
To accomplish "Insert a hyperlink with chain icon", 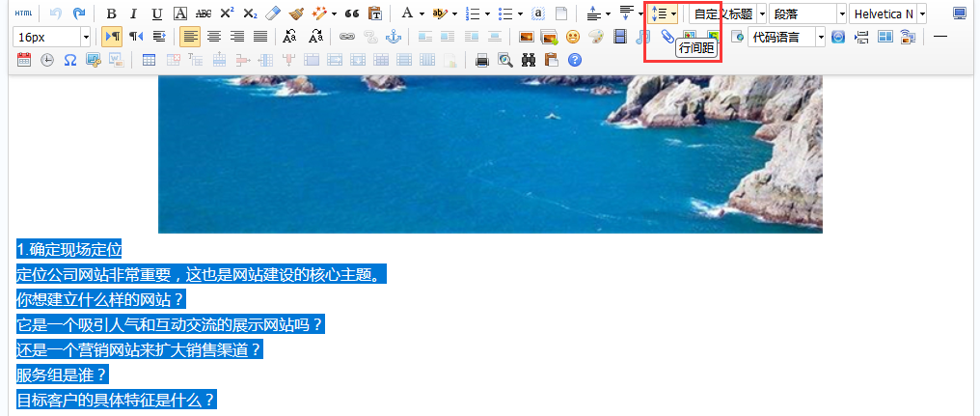I will [x=347, y=37].
